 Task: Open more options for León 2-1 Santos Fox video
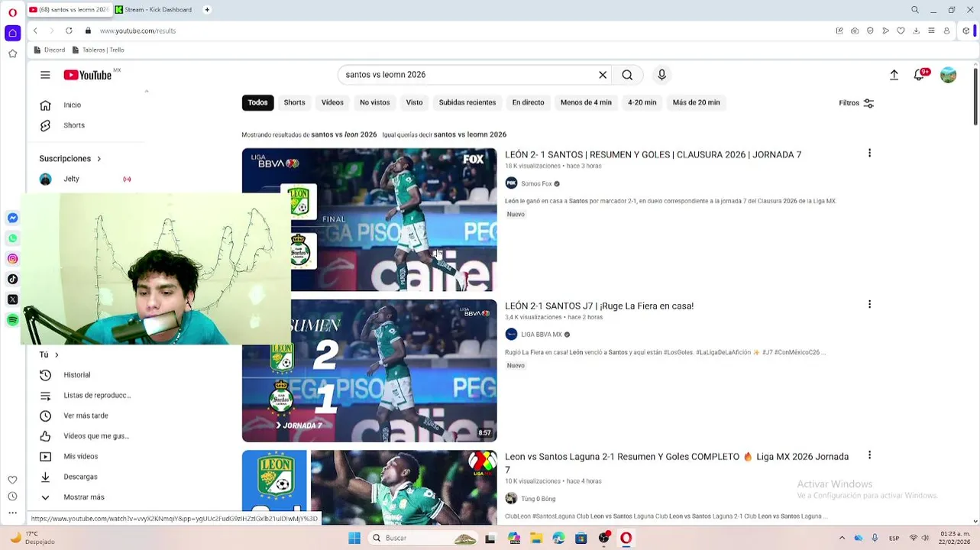tap(869, 154)
